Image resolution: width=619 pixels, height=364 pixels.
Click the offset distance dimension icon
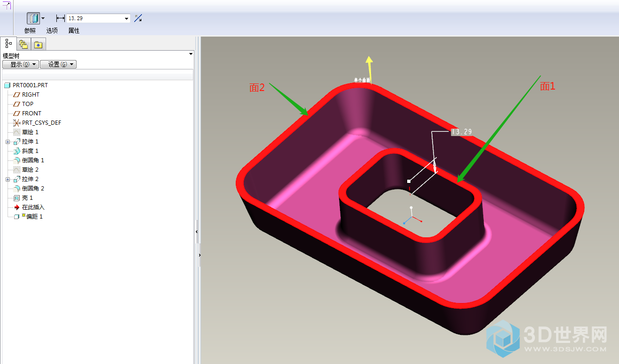pyautogui.click(x=60, y=18)
